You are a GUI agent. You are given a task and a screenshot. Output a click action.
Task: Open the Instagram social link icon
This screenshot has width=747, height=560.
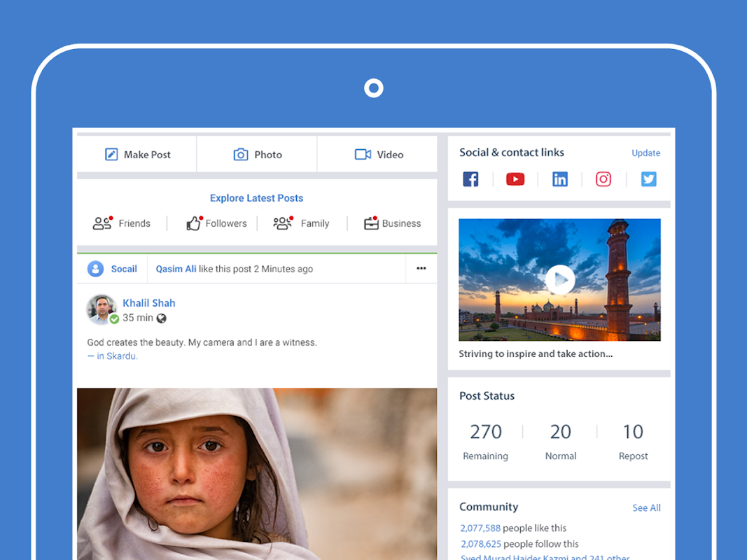[x=603, y=179]
